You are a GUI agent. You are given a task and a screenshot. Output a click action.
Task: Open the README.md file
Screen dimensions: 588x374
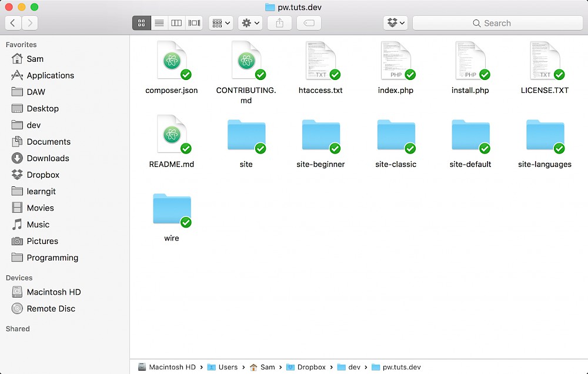[171, 134]
